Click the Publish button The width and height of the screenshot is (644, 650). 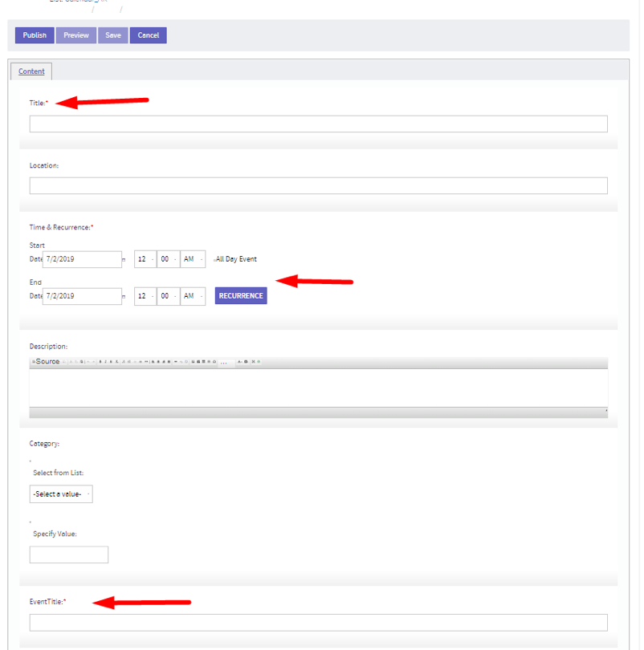35,35
